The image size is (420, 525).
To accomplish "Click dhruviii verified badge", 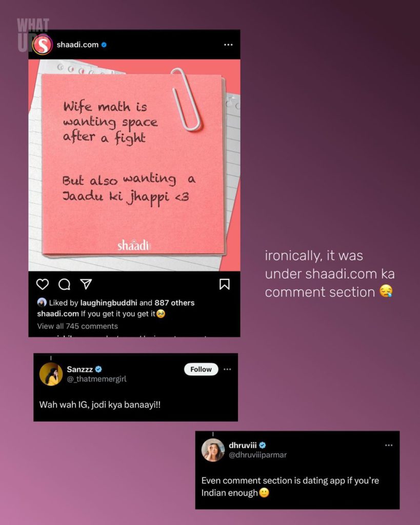I will point(263,445).
